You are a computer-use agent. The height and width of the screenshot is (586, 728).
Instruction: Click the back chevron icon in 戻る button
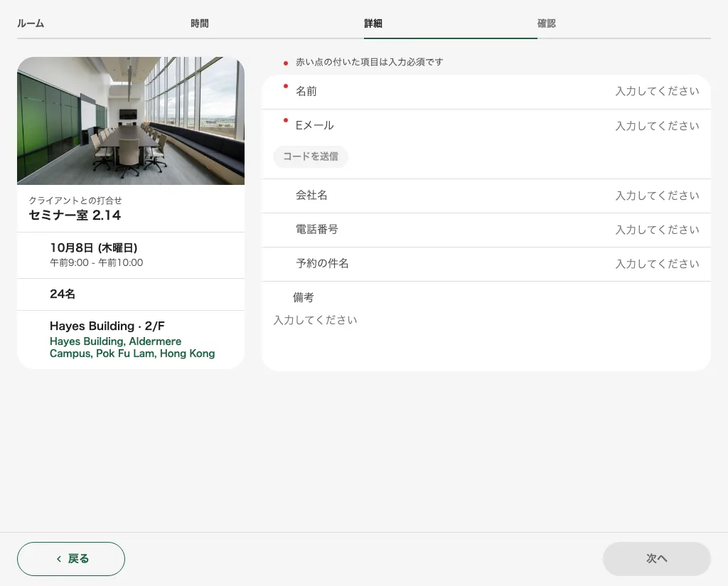click(59, 558)
